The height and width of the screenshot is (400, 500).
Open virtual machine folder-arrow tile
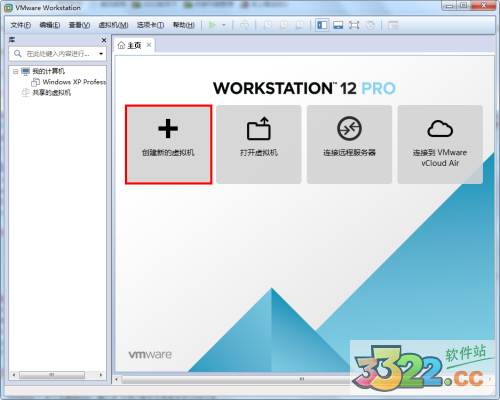pos(259,144)
